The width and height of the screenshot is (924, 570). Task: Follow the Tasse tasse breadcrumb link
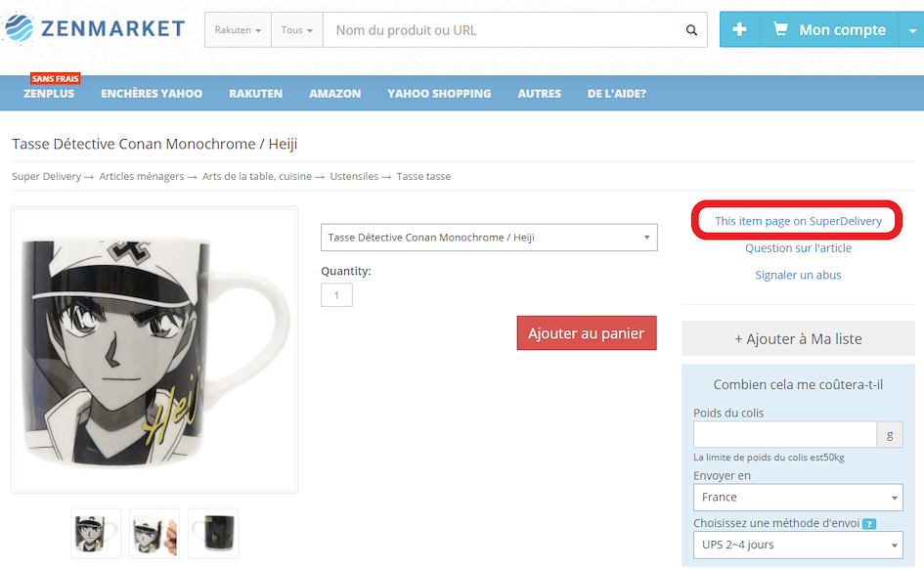pyautogui.click(x=423, y=176)
